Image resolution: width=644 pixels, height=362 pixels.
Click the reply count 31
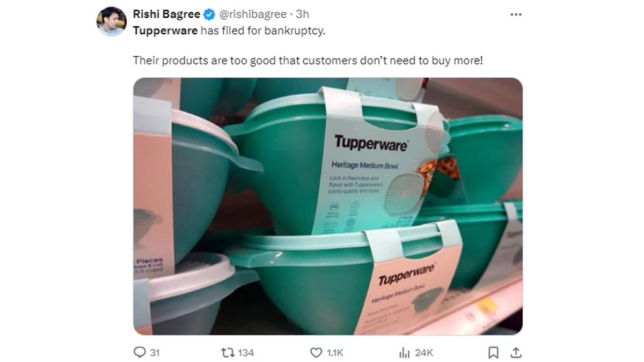[x=155, y=352]
